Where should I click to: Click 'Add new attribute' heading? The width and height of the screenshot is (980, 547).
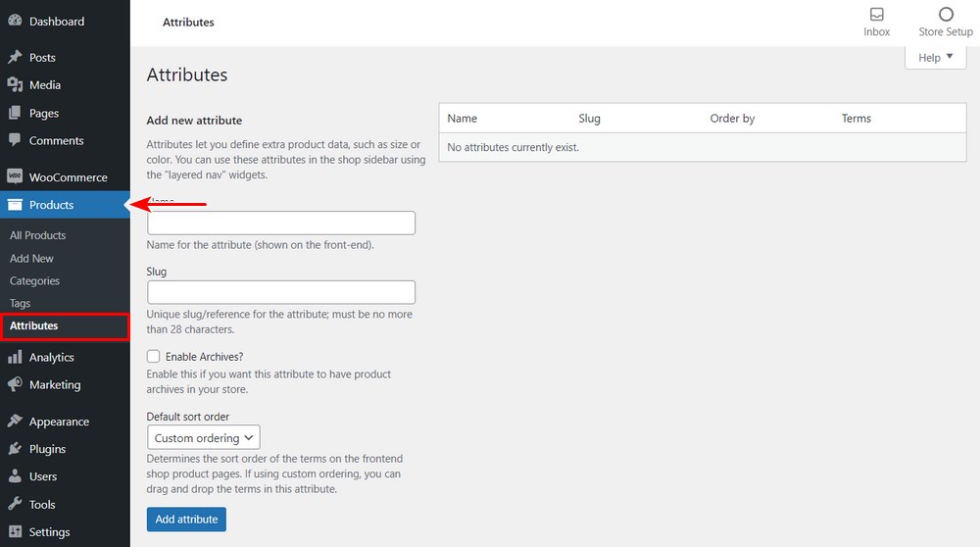(x=194, y=121)
